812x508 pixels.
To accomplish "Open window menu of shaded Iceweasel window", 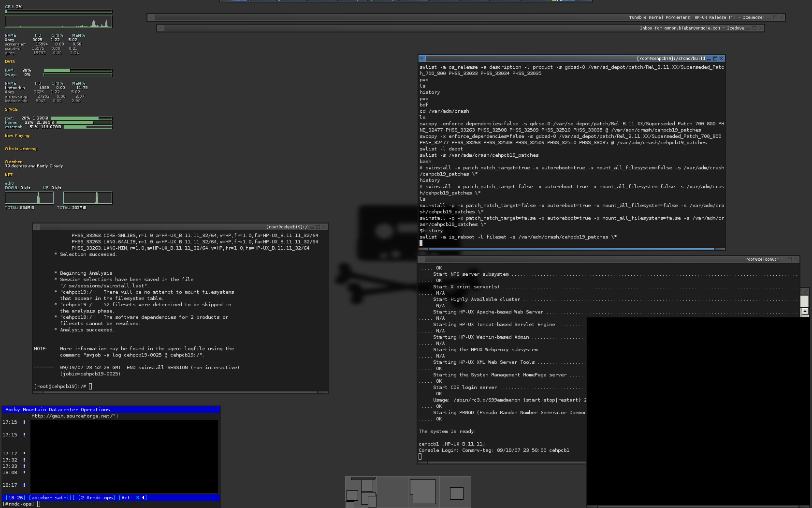I will tap(151, 17).
